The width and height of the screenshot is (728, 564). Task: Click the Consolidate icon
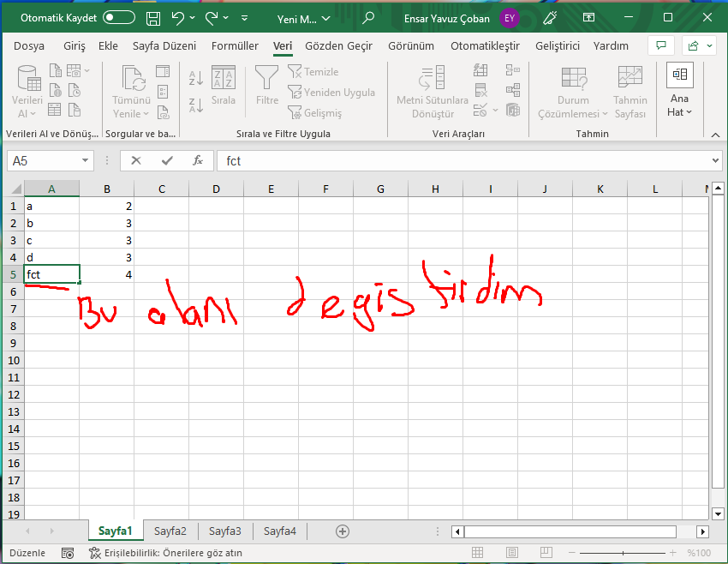click(x=512, y=70)
